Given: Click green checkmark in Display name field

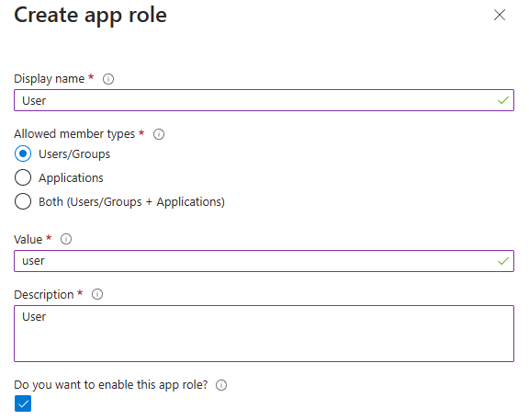Looking at the screenshot, I should (x=503, y=100).
